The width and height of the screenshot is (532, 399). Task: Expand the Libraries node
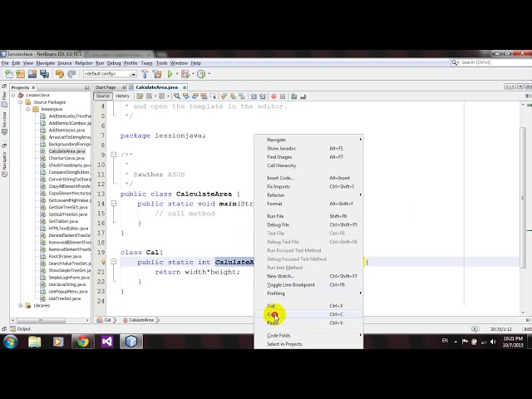[x=20, y=305]
